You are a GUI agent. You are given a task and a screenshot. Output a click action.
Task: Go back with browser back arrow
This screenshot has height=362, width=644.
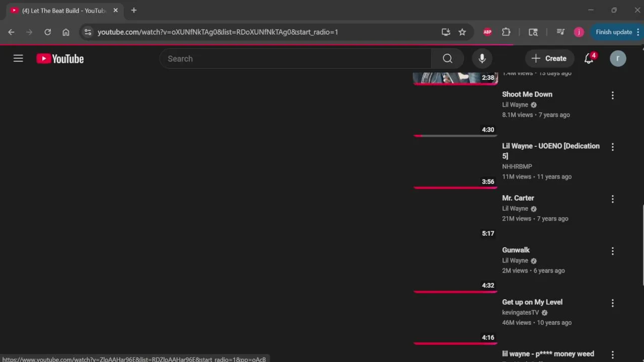tap(11, 32)
